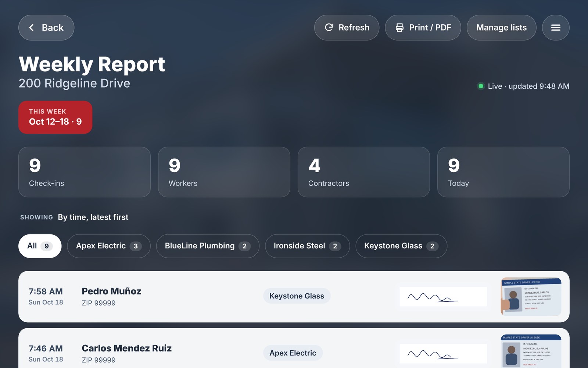Filter by Apex Electric
The width and height of the screenshot is (588, 368).
coord(109,246)
